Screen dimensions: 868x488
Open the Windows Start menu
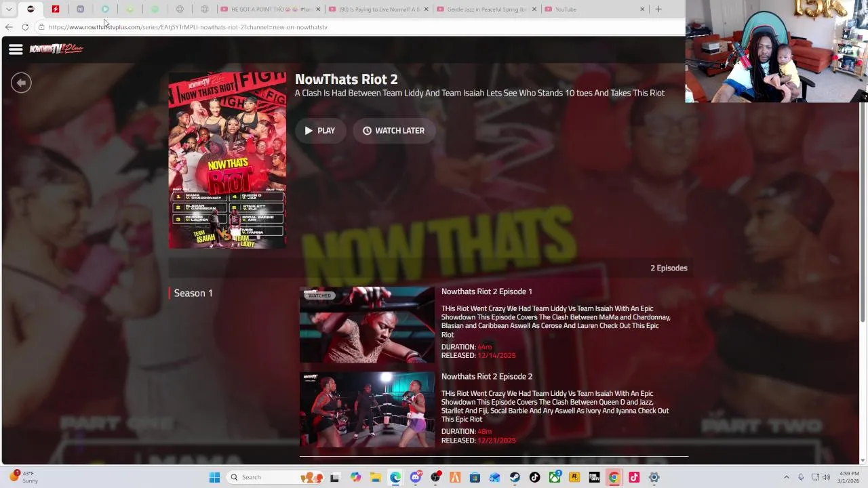(214, 477)
